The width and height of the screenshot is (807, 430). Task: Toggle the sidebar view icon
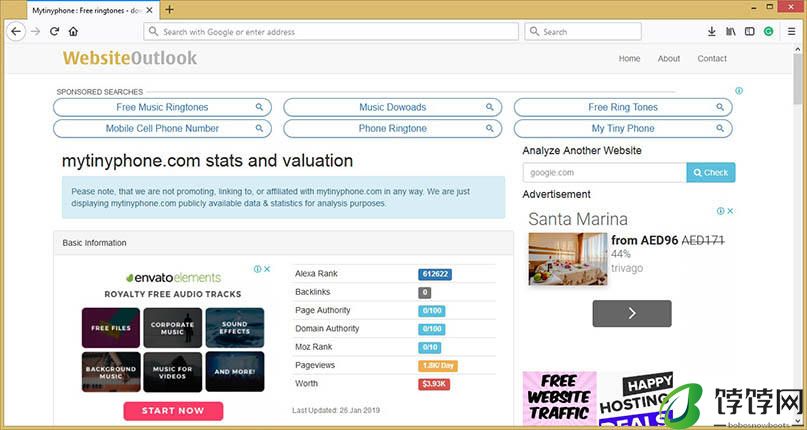pos(750,31)
